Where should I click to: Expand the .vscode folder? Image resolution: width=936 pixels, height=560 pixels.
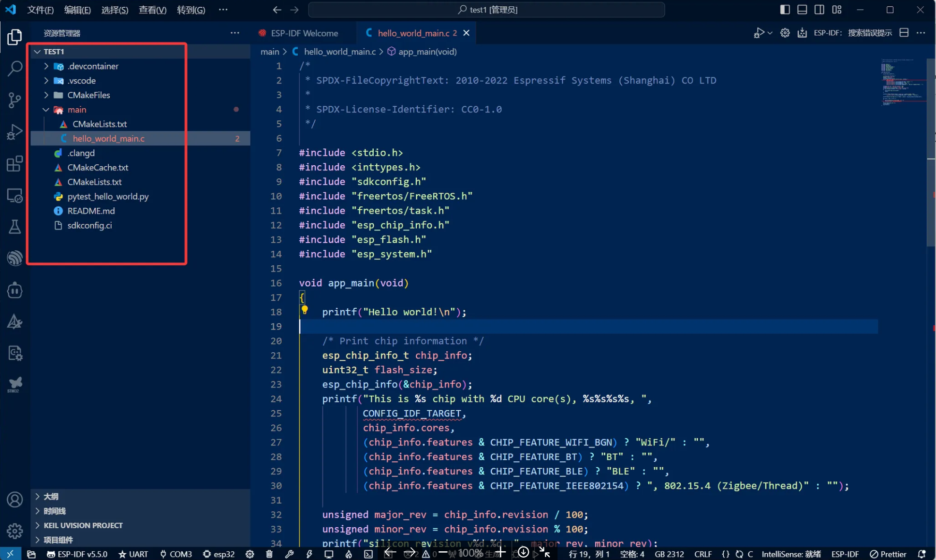[x=46, y=81]
